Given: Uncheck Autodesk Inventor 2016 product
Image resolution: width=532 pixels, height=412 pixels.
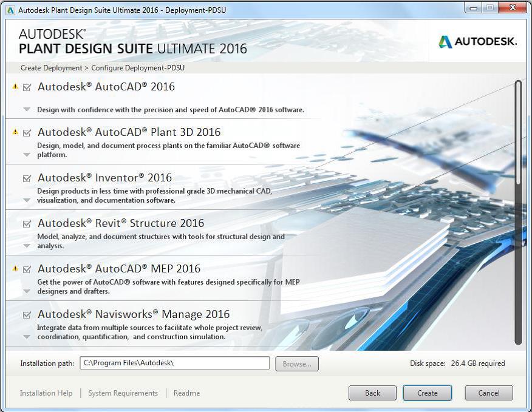Looking at the screenshot, I should click(x=26, y=178).
